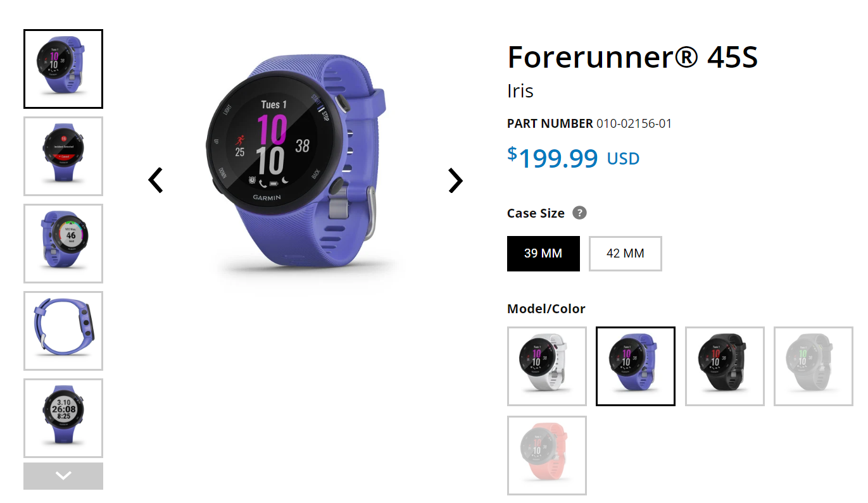
Task: Expand more thumbnails with the down chevron
Action: tap(63, 476)
